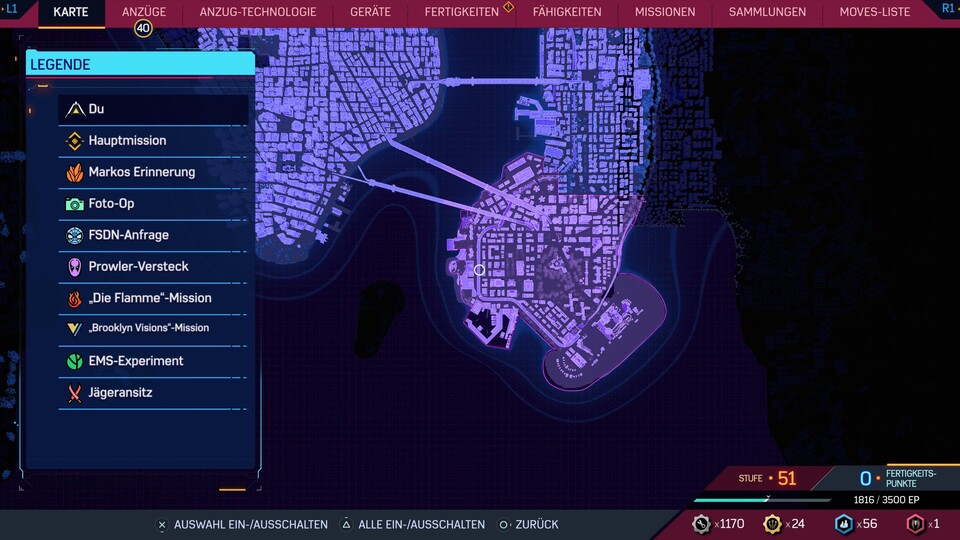Image resolution: width=960 pixels, height=540 pixels.
Task: Toggle Jägeransitz legend filter
Action: click(153, 393)
